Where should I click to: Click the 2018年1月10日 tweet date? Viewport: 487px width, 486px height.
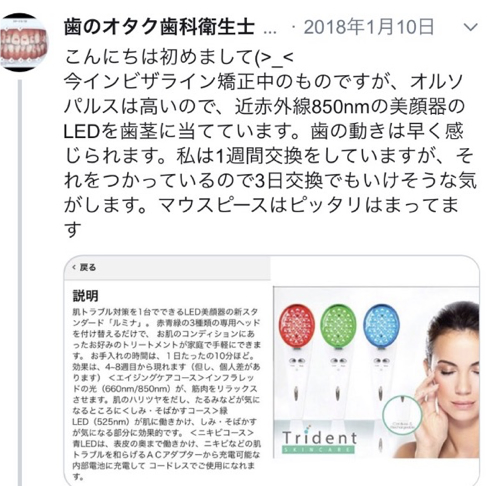click(369, 27)
